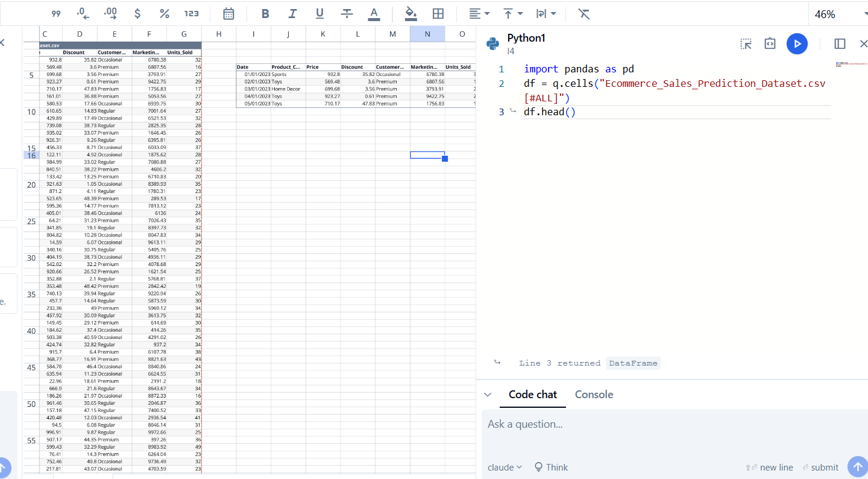
Task: Select column K header
Action: pyautogui.click(x=323, y=34)
